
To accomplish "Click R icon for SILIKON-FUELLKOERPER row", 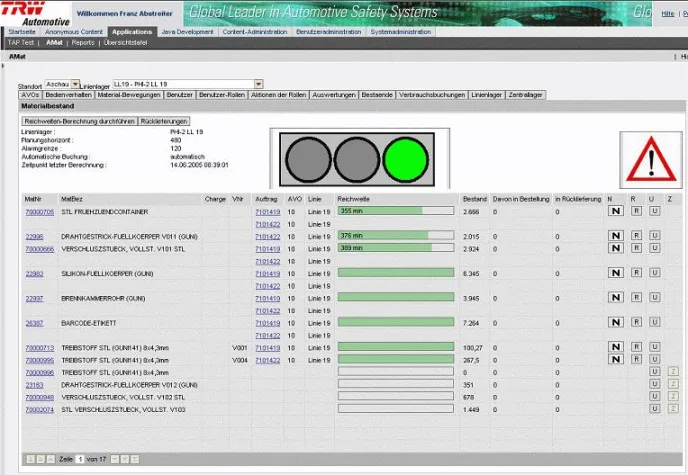I will tap(634, 273).
